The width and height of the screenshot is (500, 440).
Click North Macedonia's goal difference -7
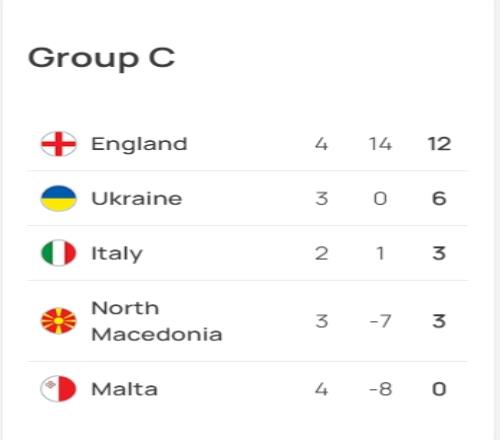(x=380, y=321)
